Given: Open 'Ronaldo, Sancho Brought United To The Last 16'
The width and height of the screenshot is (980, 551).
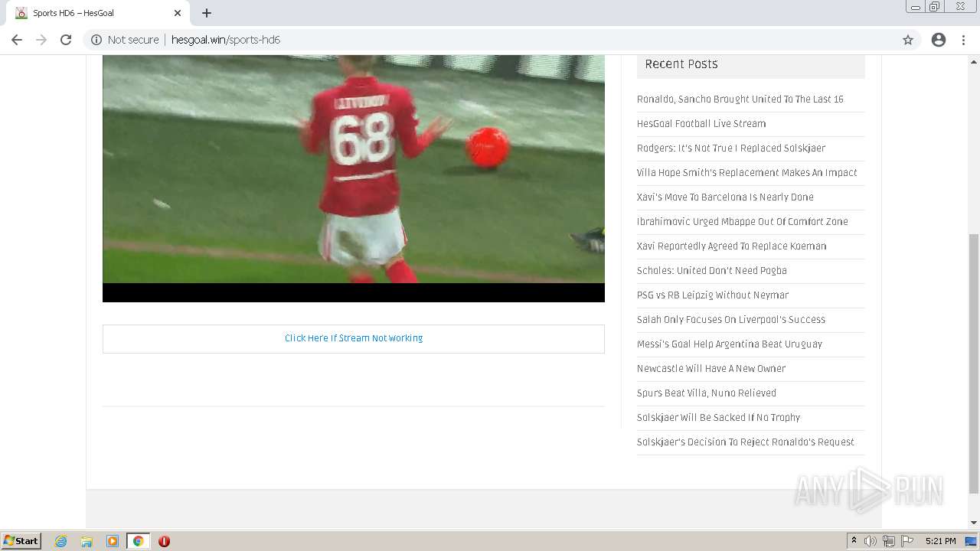Looking at the screenshot, I should point(740,99).
